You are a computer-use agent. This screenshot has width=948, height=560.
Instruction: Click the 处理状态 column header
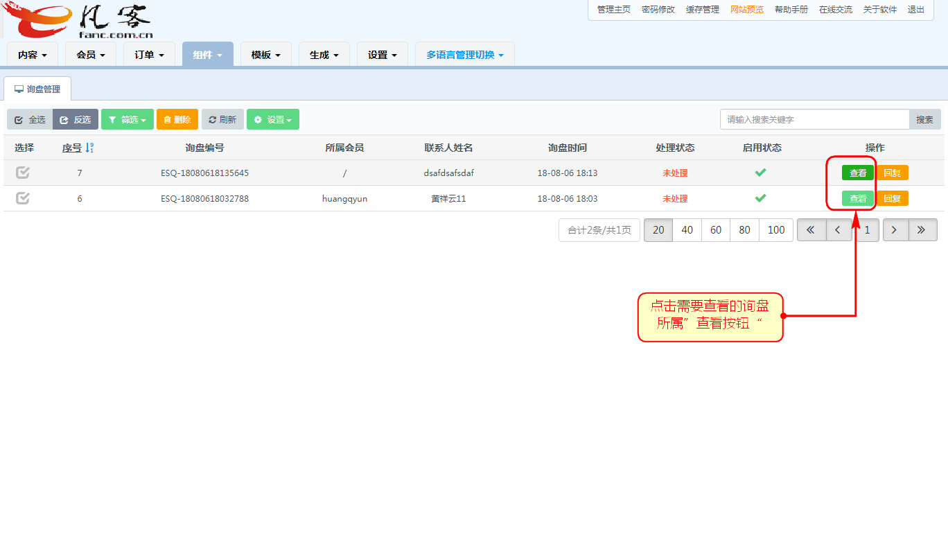coord(675,148)
